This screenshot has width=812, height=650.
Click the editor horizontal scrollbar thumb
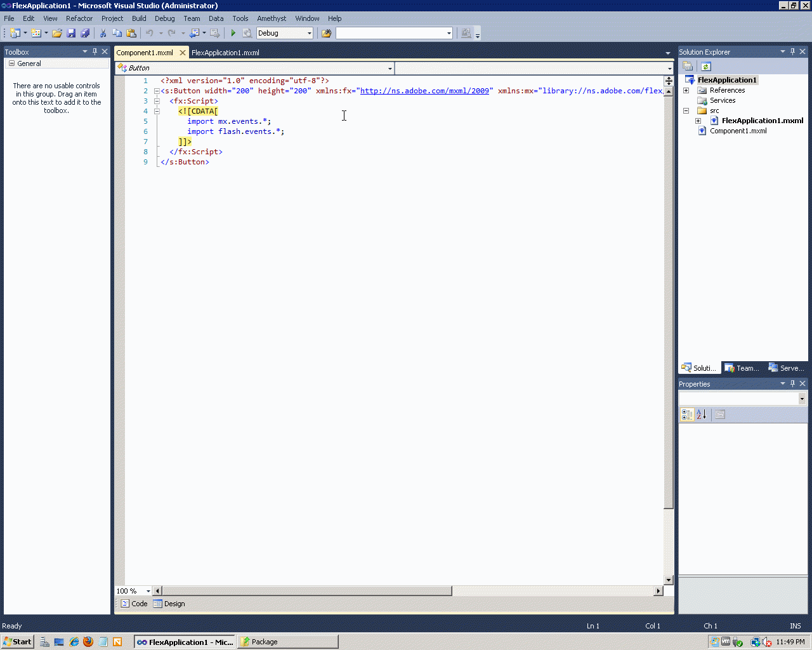[x=307, y=591]
